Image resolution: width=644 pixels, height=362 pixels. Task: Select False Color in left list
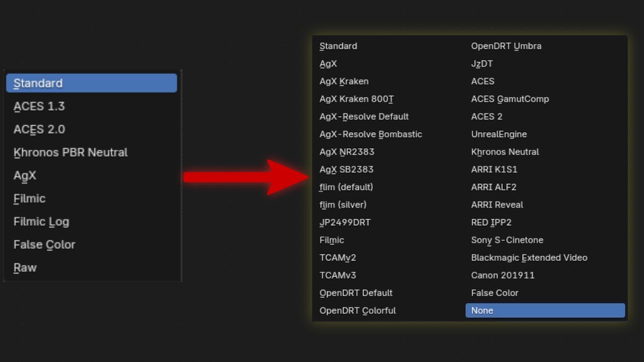[x=44, y=244]
